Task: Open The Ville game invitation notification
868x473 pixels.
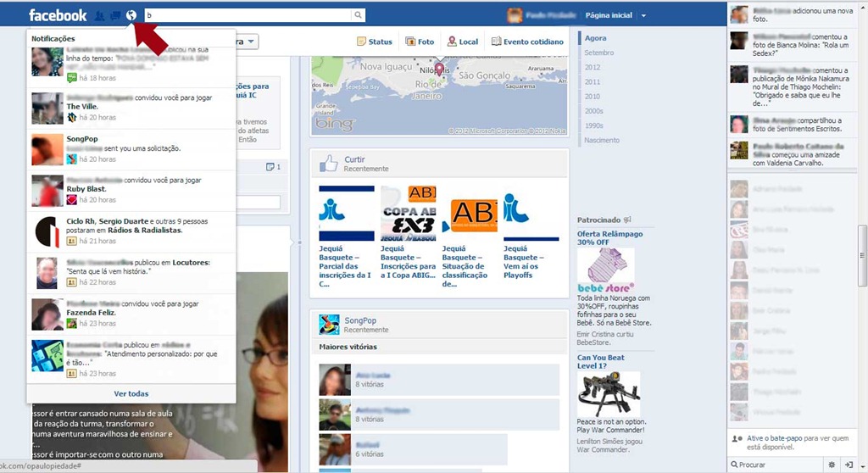Action: [131, 108]
